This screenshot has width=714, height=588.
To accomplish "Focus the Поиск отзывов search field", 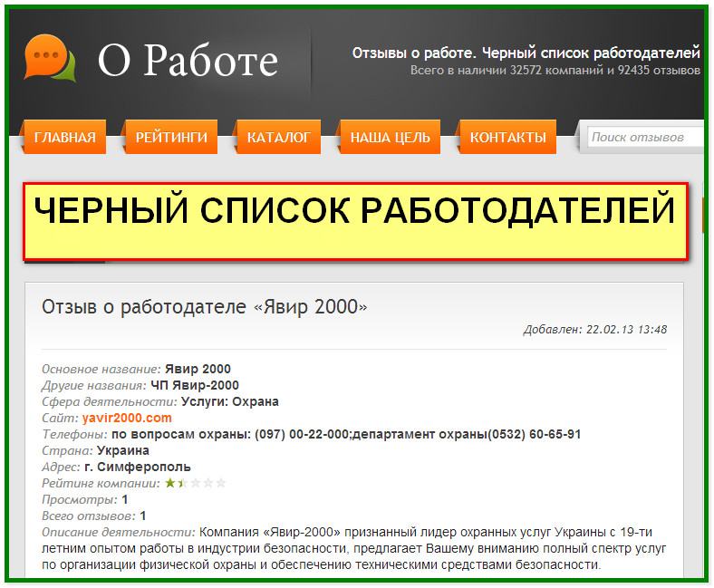I will point(646,137).
